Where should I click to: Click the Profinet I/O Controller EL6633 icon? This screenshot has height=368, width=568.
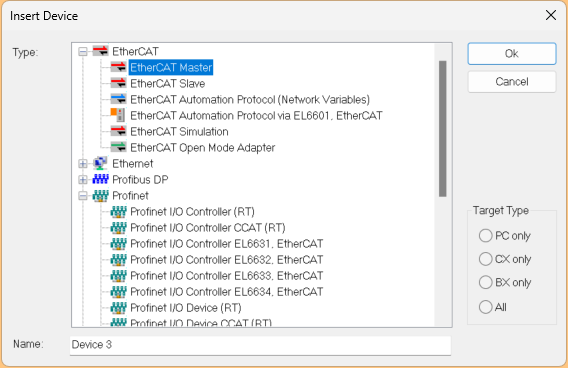pos(118,276)
